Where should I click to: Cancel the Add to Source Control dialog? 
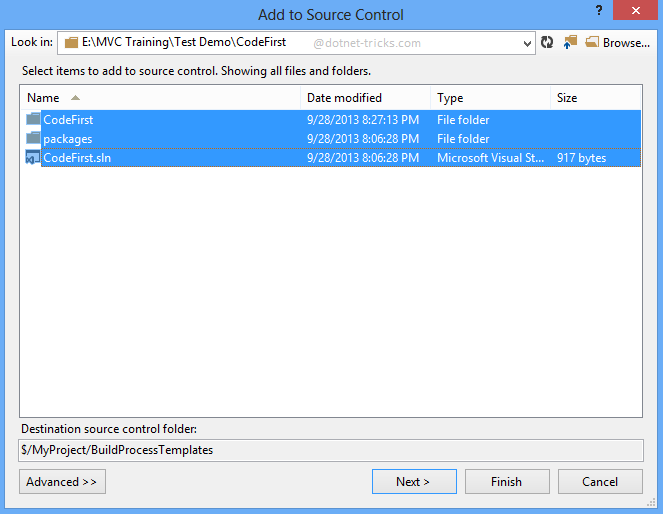(x=600, y=481)
